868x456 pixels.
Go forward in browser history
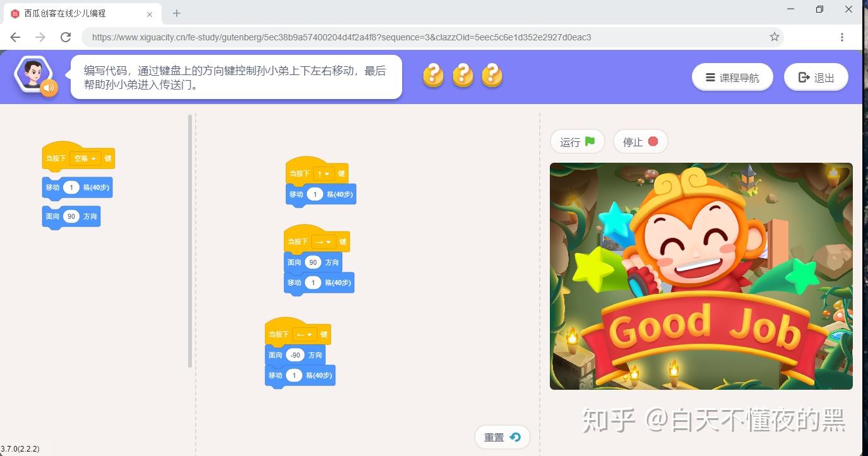[40, 37]
